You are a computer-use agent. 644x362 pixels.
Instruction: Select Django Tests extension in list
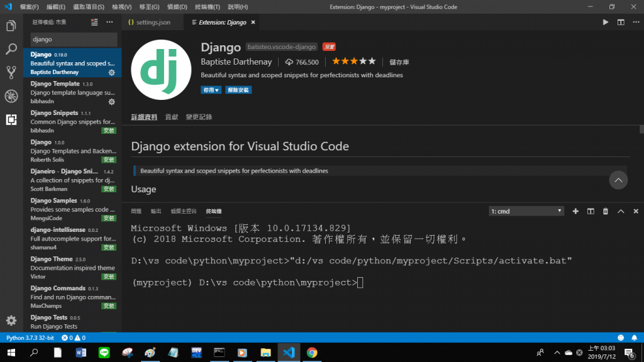[73, 322]
